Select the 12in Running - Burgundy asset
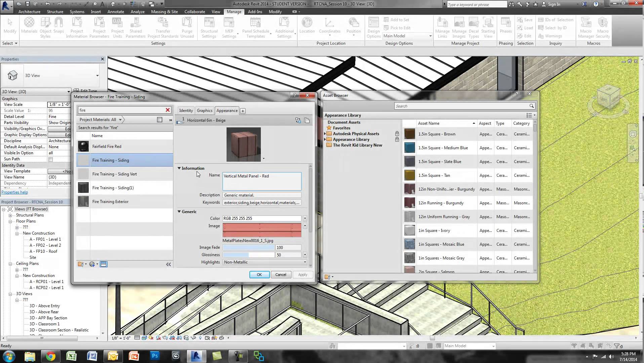 point(468,203)
